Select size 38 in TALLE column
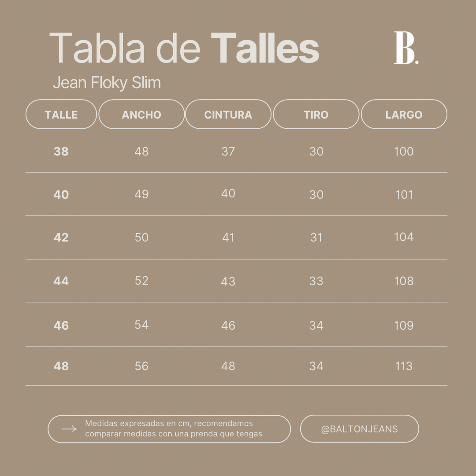The width and height of the screenshot is (476, 476). click(61, 151)
